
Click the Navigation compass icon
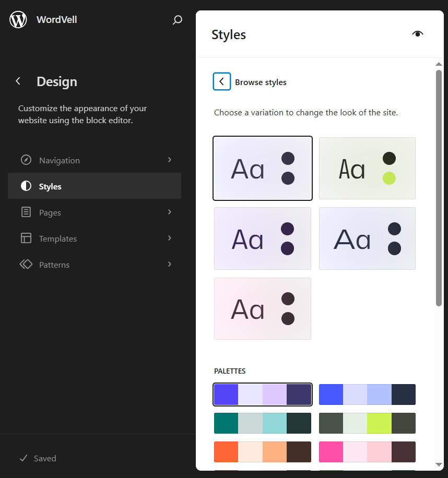(26, 160)
